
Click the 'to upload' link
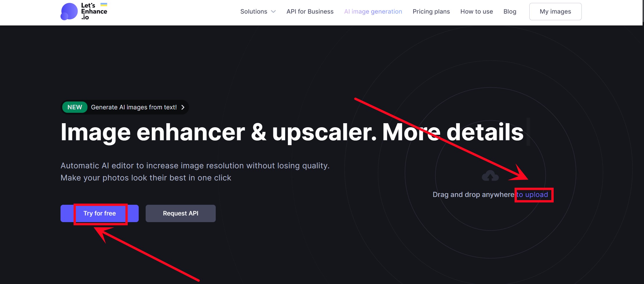(x=532, y=195)
